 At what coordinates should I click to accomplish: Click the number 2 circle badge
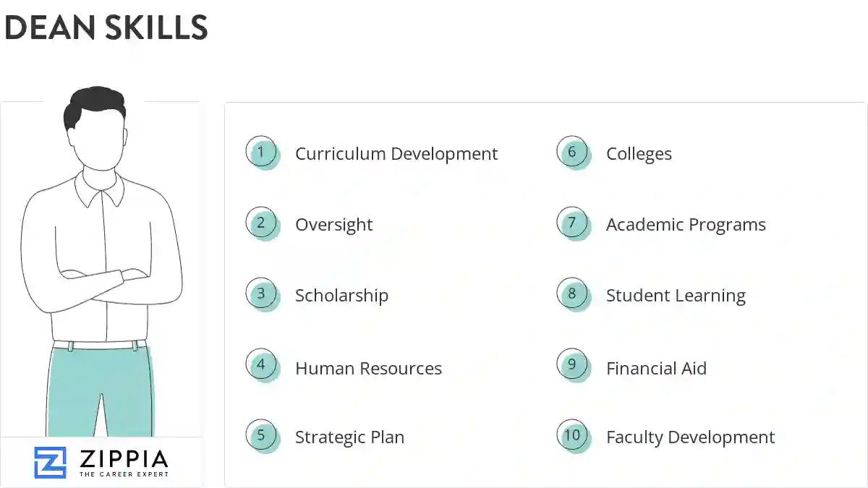(x=261, y=223)
